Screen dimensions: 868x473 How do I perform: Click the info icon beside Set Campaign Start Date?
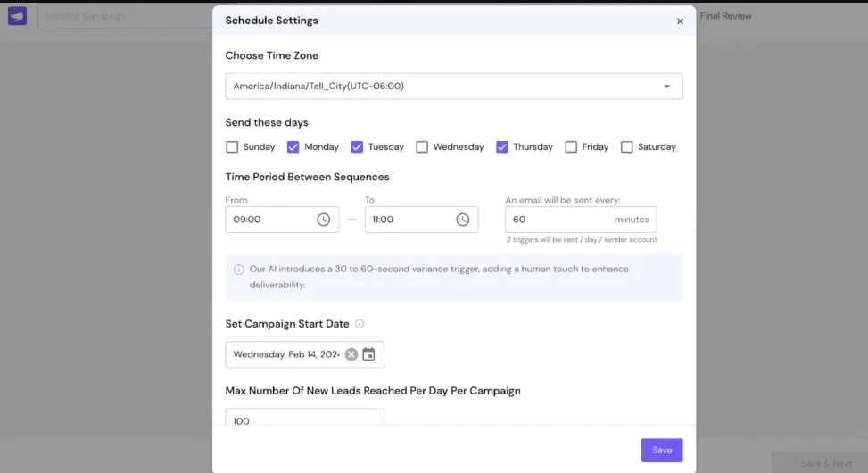tap(360, 324)
